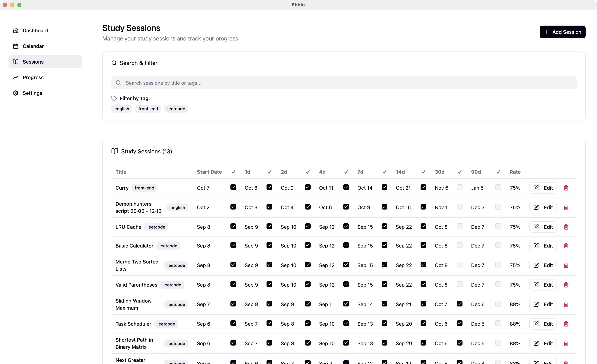Edit the Merge Two Sorted Lists session

543,265
